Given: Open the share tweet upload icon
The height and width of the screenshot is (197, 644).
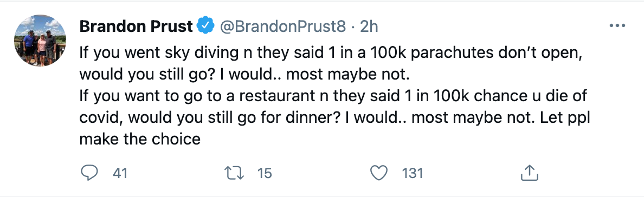Looking at the screenshot, I should (529, 173).
